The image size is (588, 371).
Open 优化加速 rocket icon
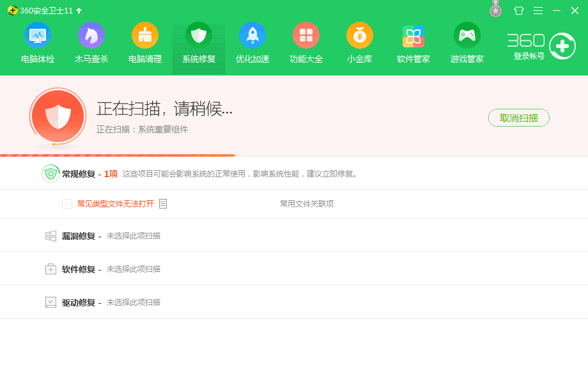(x=252, y=35)
